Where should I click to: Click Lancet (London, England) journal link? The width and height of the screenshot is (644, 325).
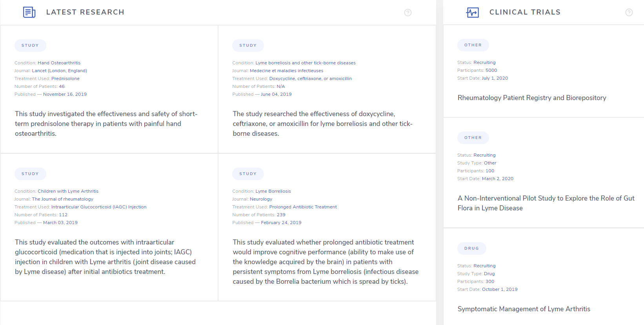coord(59,71)
